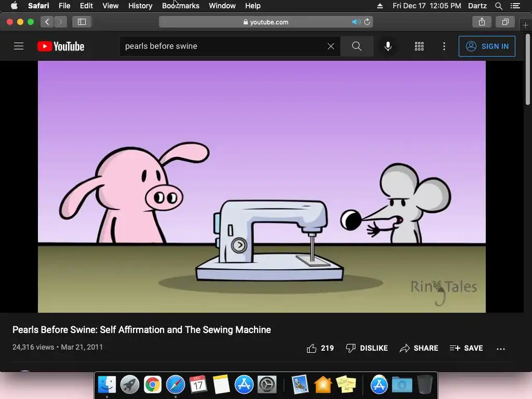
Task: Open the Safari share sheet
Action: pos(482,22)
